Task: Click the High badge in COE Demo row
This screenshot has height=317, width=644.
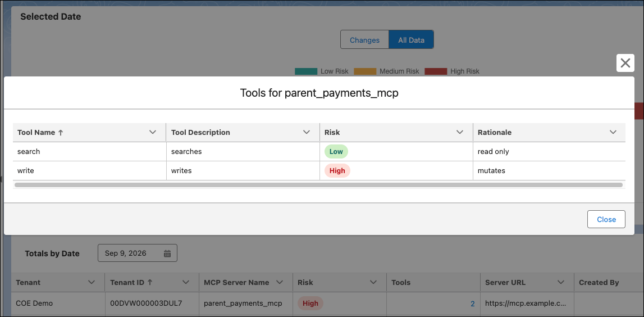Action: 310,304
